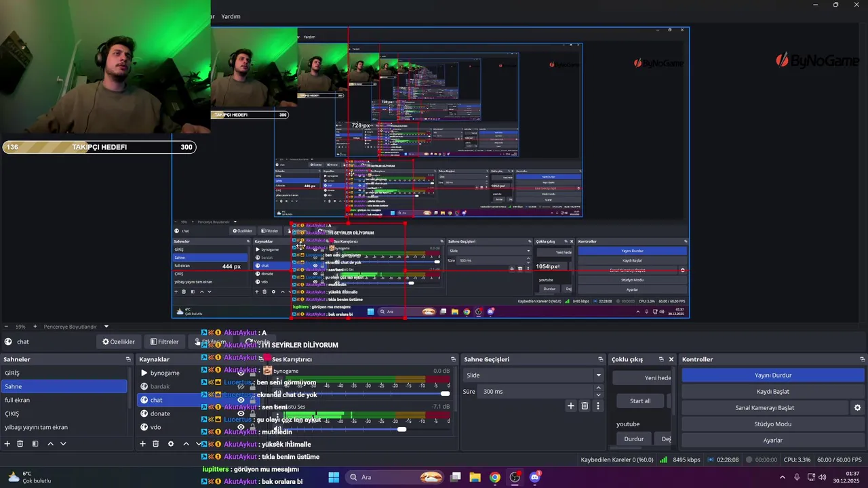Image resolution: width=868 pixels, height=488 pixels.
Task: Select the yılbaşı yayını tam ekran scene
Action: click(x=64, y=427)
